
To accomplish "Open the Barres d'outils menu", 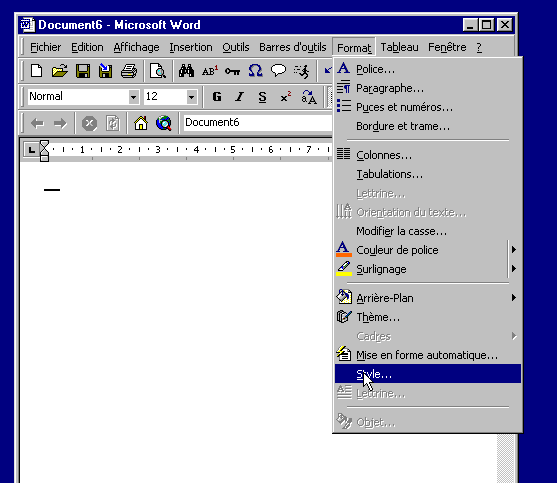I will coord(293,47).
